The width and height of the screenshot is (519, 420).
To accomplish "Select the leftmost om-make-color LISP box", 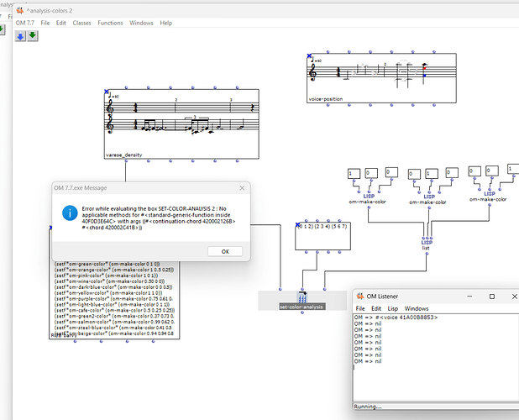I will [368, 198].
